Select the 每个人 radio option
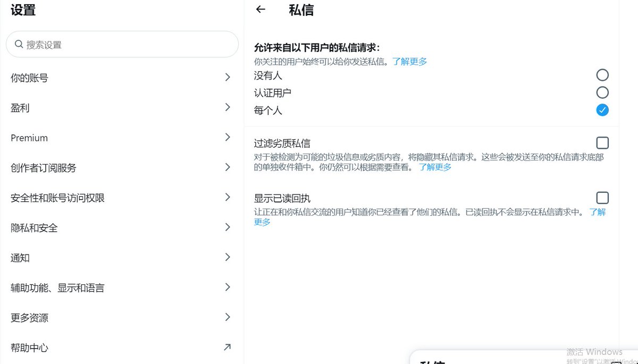Viewport: 638px width, 364px height. (602, 110)
